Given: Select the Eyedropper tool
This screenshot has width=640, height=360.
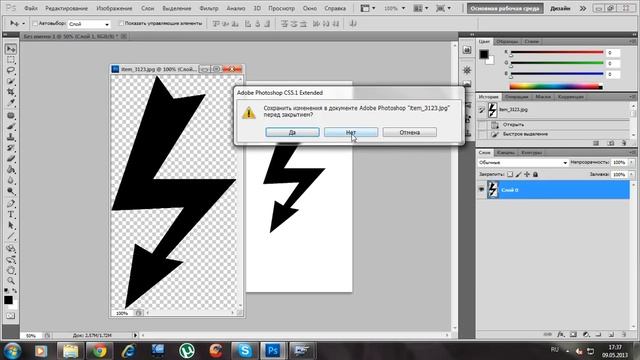Looking at the screenshot, I should coord(11,102).
